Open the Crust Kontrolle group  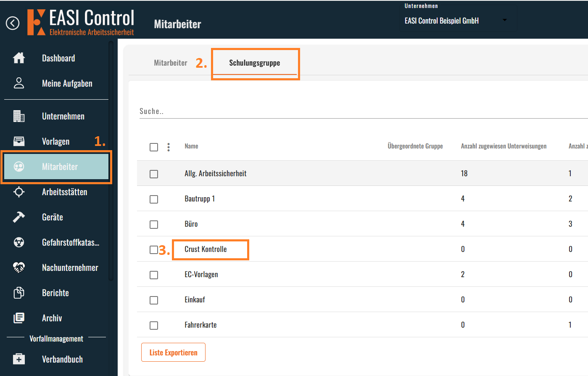tap(206, 249)
